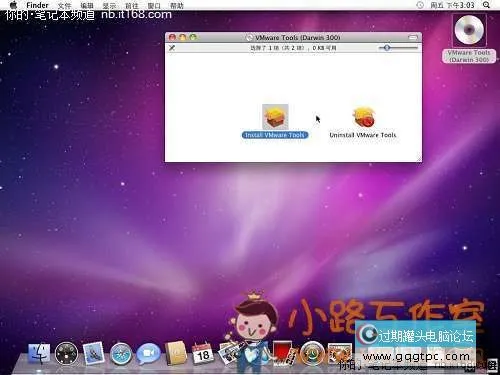Launch Photo Booth from the Dock
Screen dimensions: 500x375
[284, 353]
